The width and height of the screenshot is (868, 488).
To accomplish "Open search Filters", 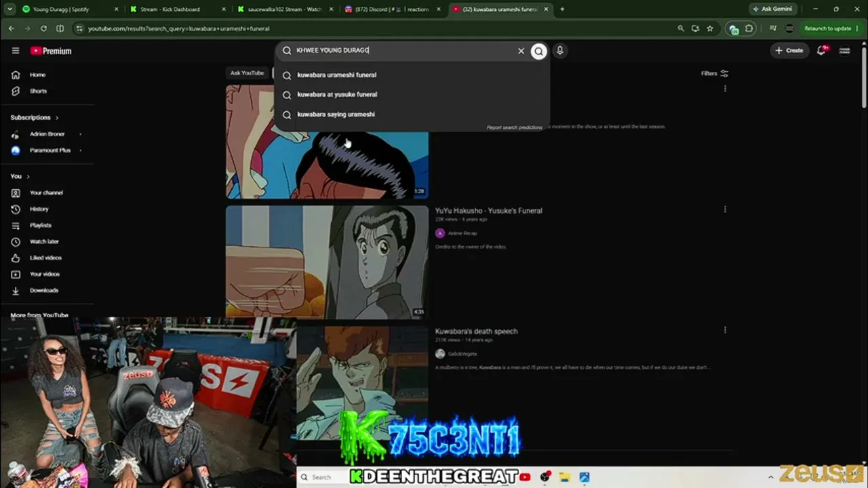I will tap(715, 73).
